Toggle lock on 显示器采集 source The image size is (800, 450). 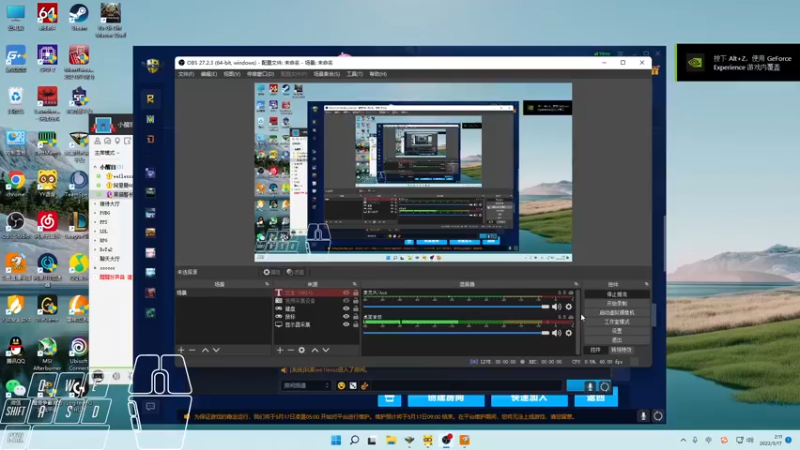pyautogui.click(x=355, y=325)
